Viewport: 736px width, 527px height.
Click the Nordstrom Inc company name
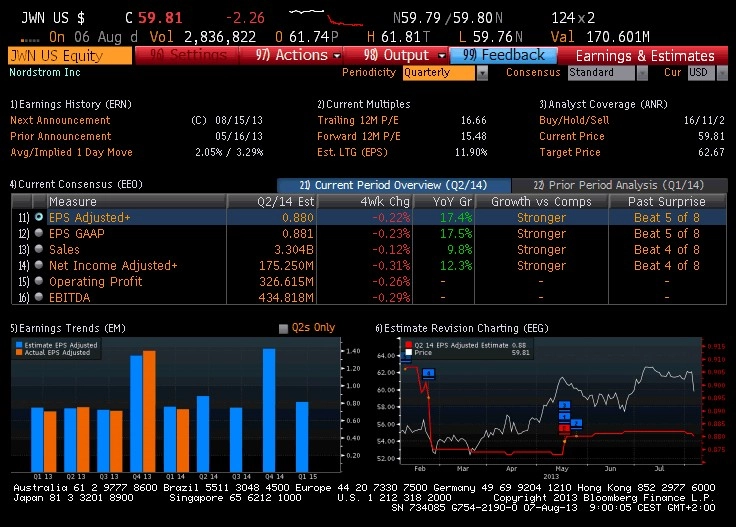(x=45, y=72)
